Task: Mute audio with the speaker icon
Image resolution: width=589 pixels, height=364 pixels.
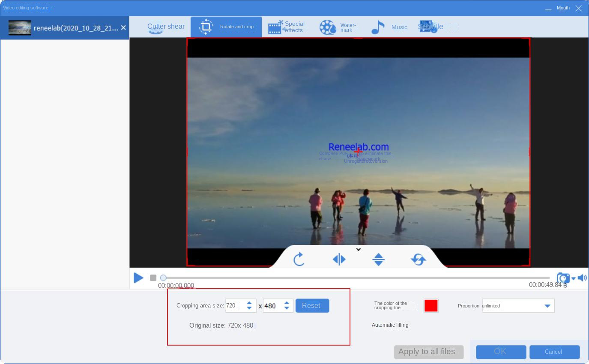Action: (582, 278)
